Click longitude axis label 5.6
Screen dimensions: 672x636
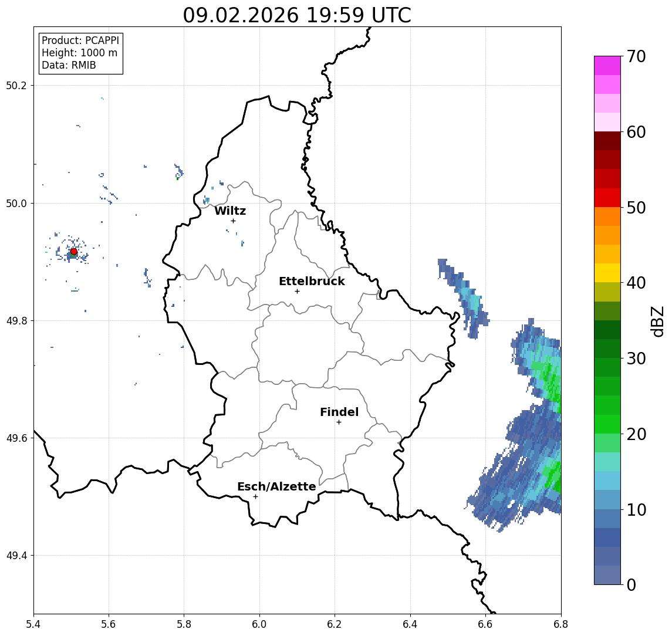pos(109,624)
